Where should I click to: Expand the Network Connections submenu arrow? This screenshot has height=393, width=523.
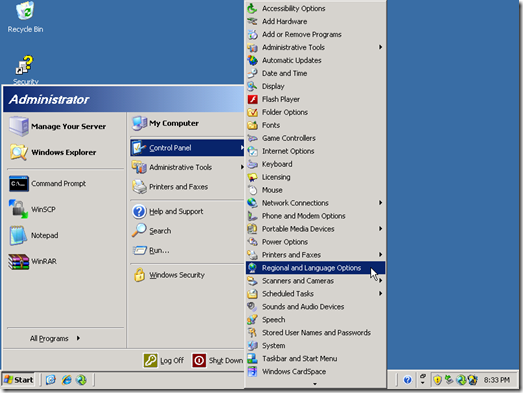[x=380, y=203]
